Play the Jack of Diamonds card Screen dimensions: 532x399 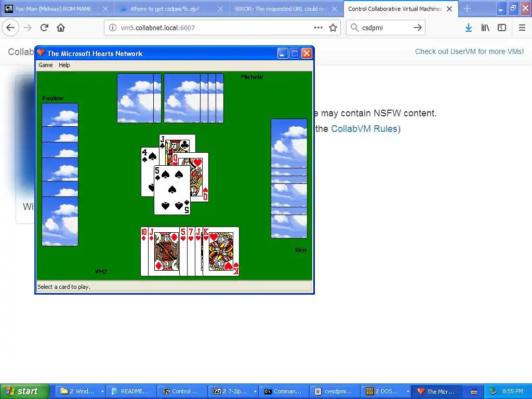click(x=164, y=251)
